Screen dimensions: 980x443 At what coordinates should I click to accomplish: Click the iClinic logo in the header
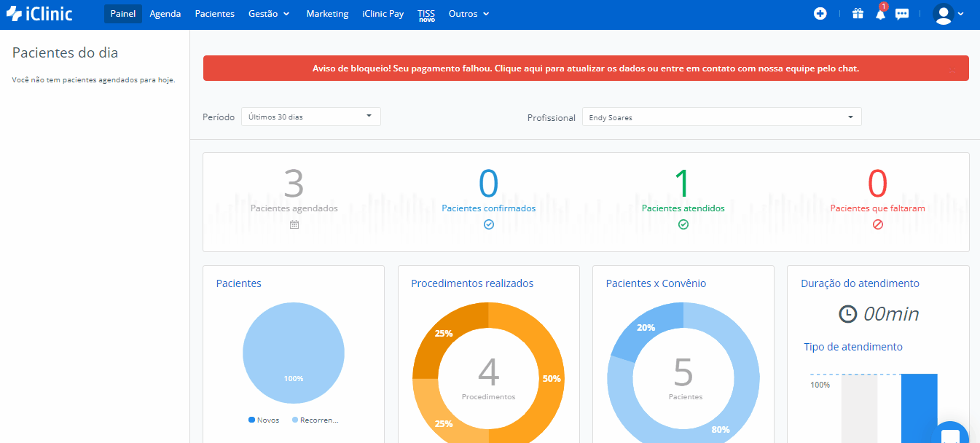(39, 13)
